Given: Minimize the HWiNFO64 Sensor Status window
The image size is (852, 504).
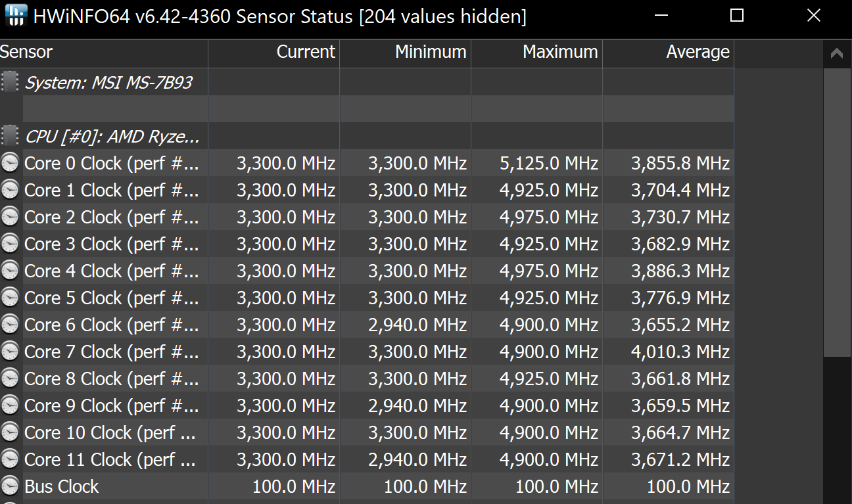Looking at the screenshot, I should pyautogui.click(x=660, y=15).
